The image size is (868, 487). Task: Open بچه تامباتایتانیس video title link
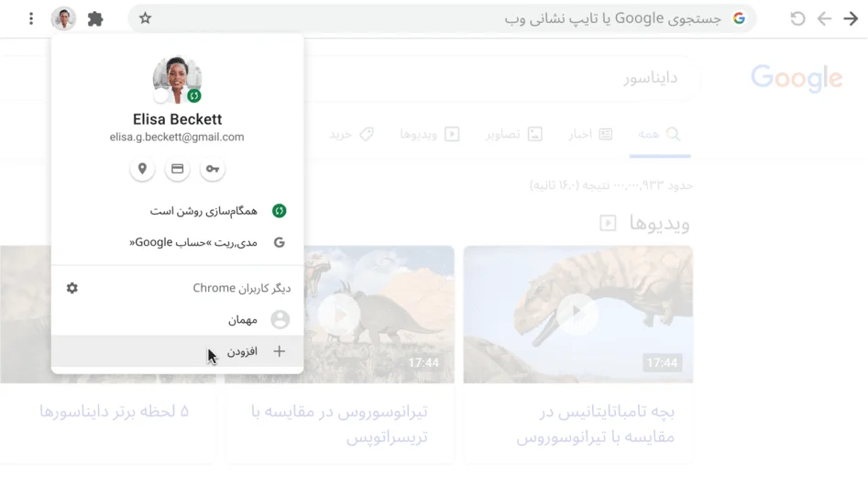[596, 424]
